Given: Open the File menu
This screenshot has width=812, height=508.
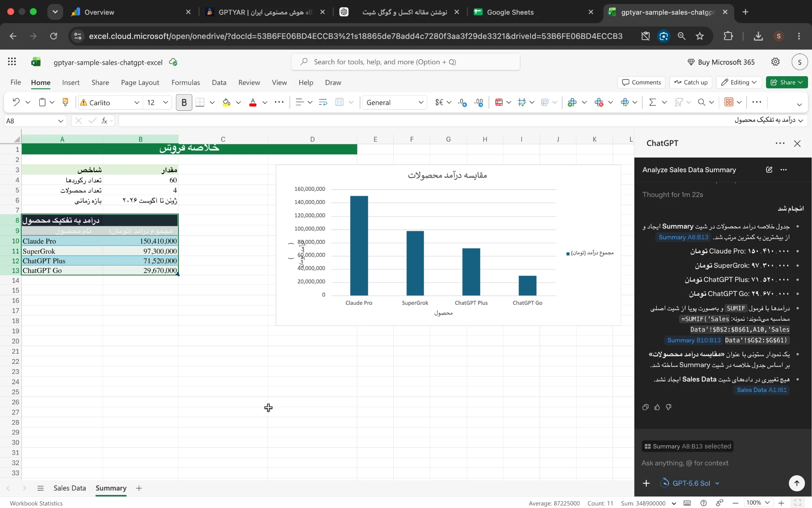Looking at the screenshot, I should (x=15, y=82).
